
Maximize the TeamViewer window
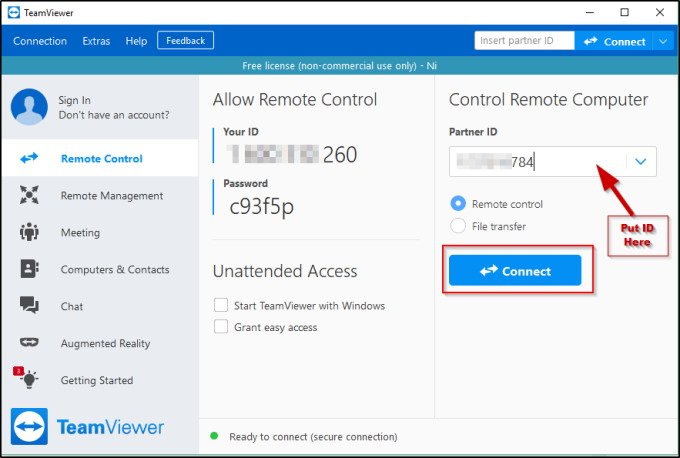(x=624, y=13)
